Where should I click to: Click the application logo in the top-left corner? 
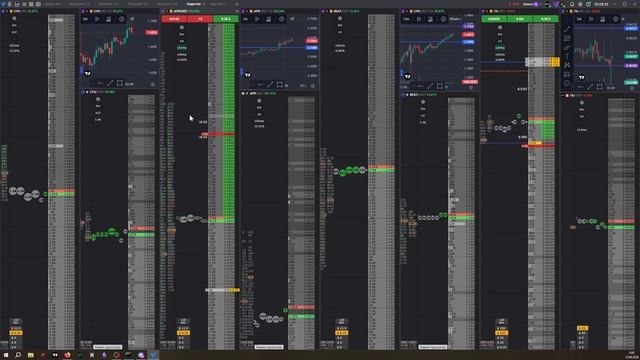[3, 4]
